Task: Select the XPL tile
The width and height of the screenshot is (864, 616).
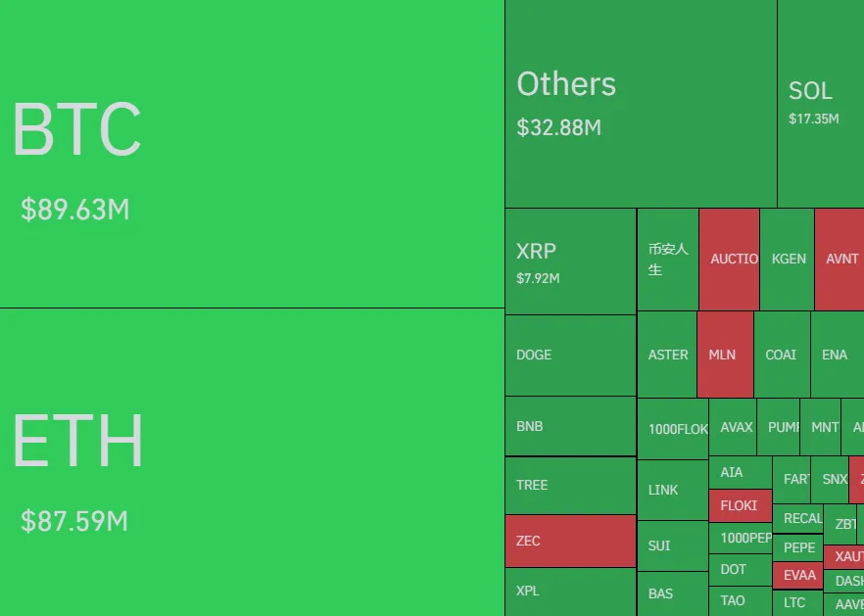Action: (x=570, y=592)
